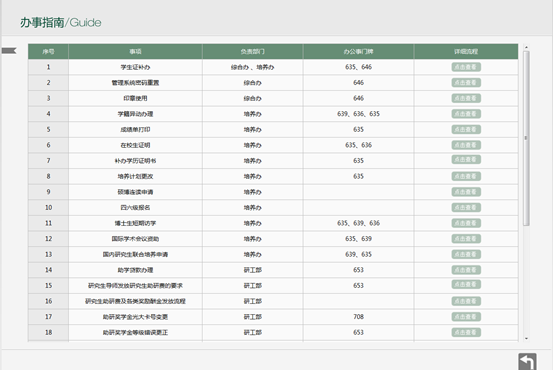The height and width of the screenshot is (370, 553).
Task: Select 助研奖学金光大卡号变更 cell
Action: click(135, 317)
